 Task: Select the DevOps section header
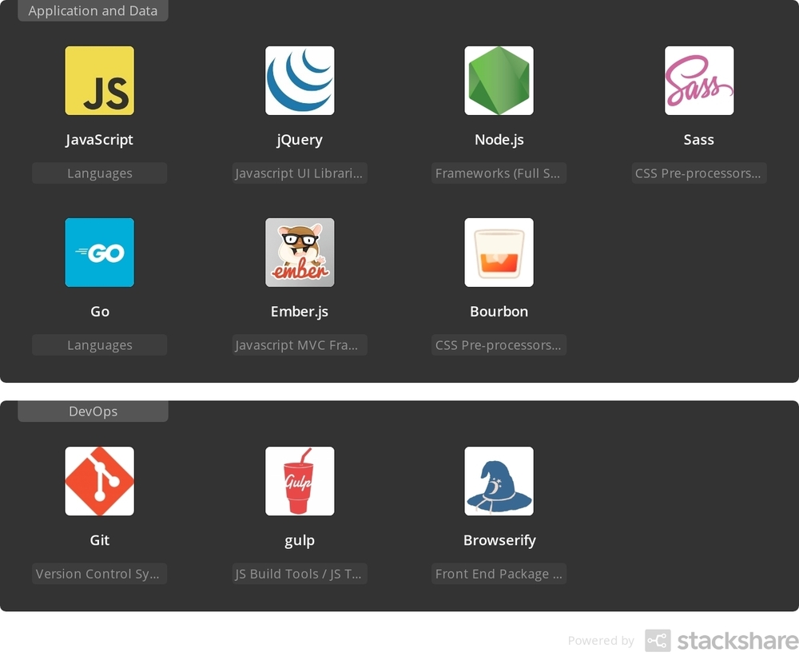[93, 411]
